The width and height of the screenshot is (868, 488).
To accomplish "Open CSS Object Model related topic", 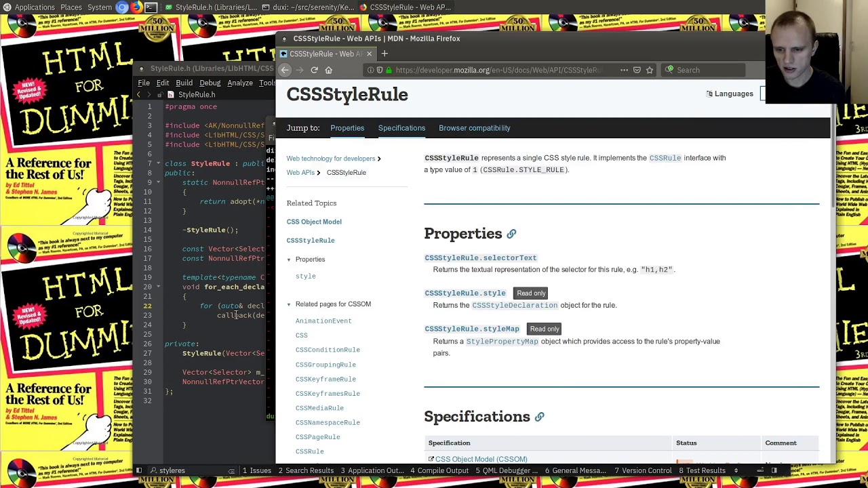I will (x=314, y=222).
